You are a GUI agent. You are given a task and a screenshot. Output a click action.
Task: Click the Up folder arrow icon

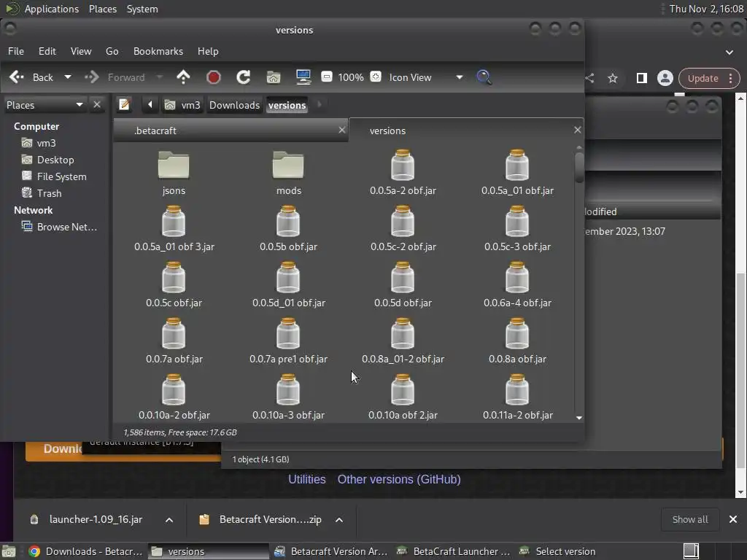pyautogui.click(x=183, y=77)
